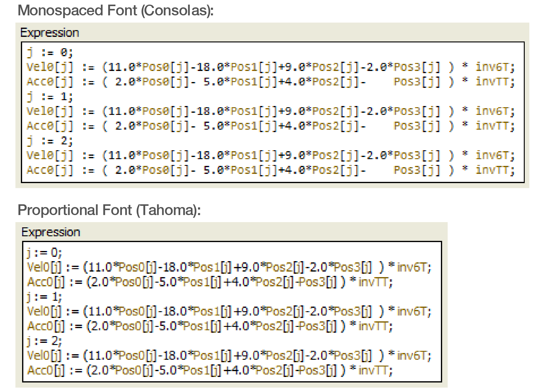
Task: Place cursor on 'j := 1;' in Consolas box
Action: [50, 97]
